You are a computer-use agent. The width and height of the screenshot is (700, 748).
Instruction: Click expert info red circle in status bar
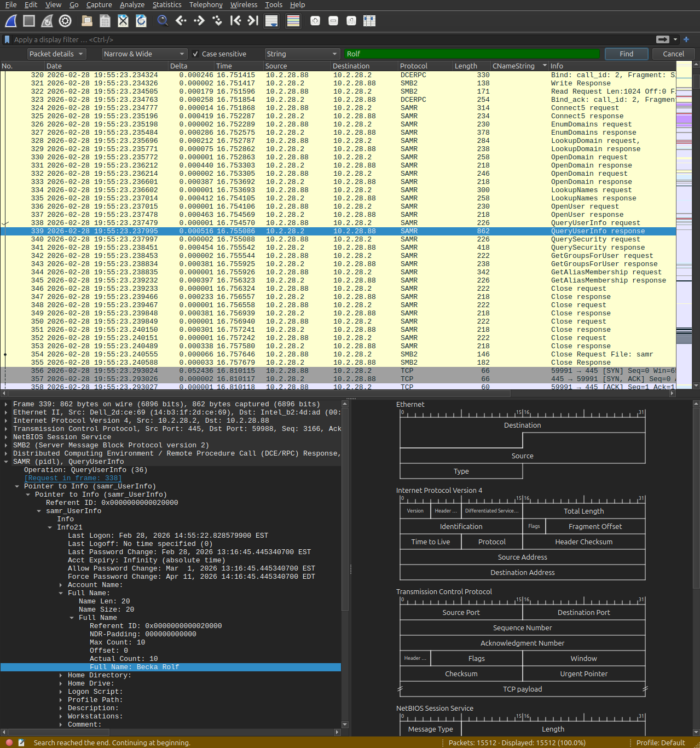click(x=9, y=743)
